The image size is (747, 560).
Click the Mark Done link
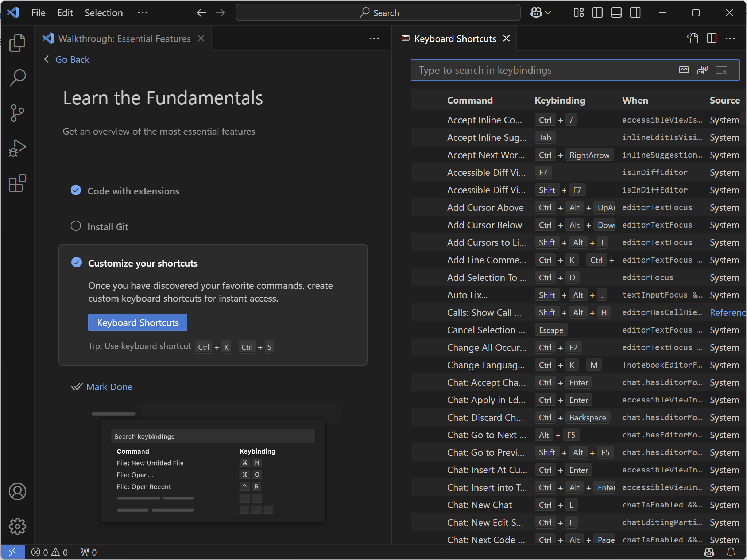pos(109,387)
